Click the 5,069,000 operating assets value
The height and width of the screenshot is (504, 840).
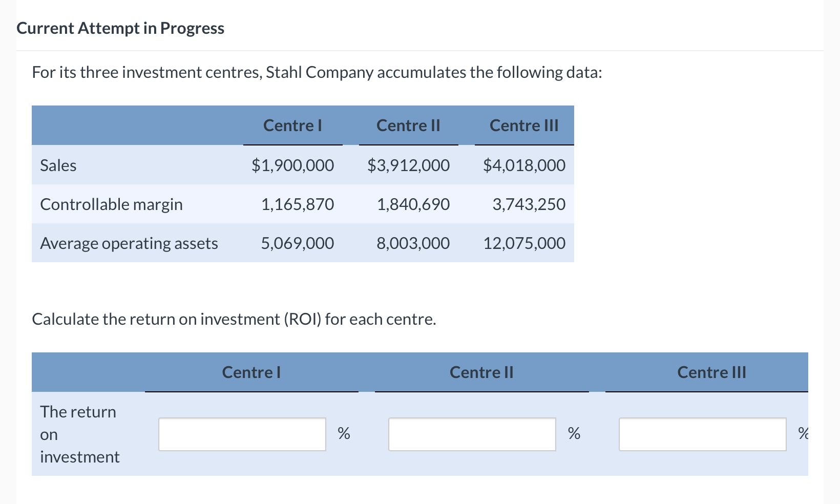click(297, 243)
